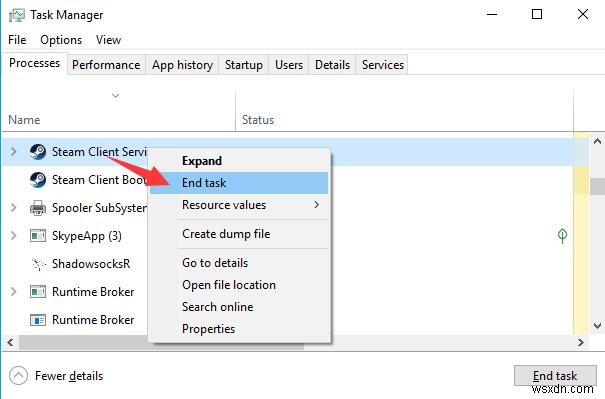Choose Create dump file in context menu

tap(239, 234)
